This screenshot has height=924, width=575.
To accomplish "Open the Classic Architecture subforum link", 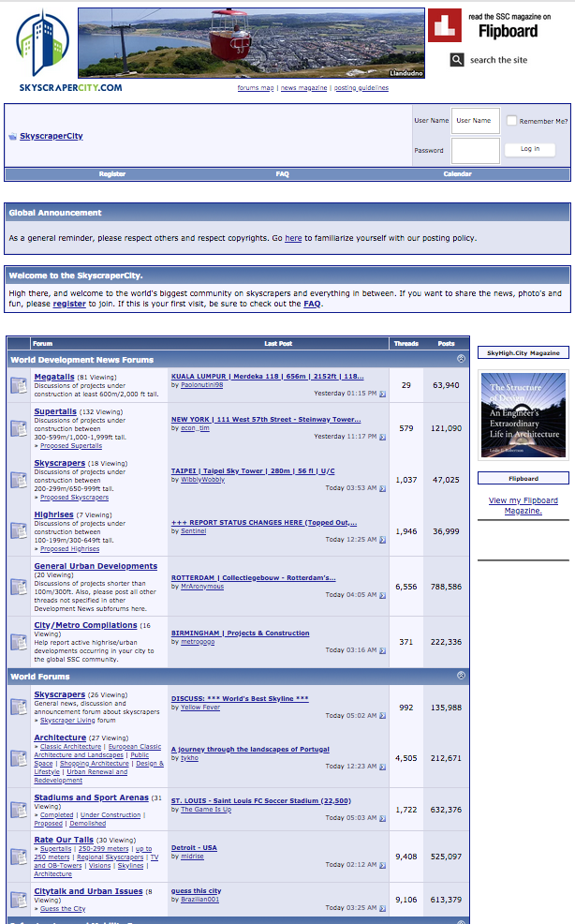I will [70, 747].
